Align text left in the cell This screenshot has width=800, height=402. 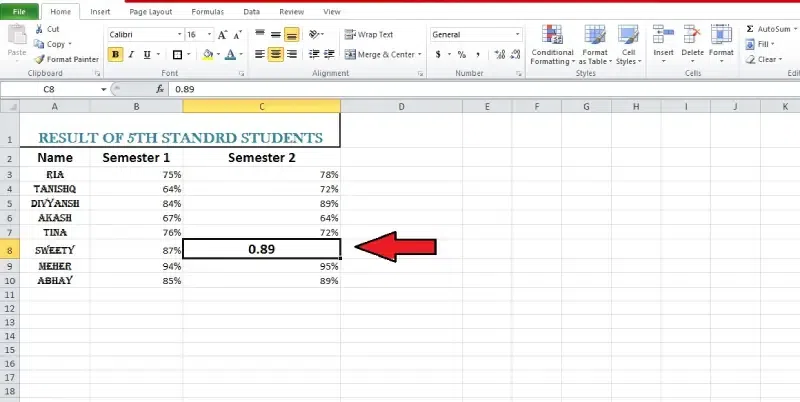coord(260,54)
